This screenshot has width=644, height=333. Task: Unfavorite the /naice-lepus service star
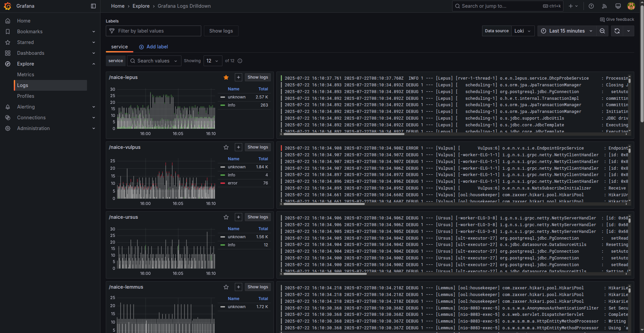226,77
